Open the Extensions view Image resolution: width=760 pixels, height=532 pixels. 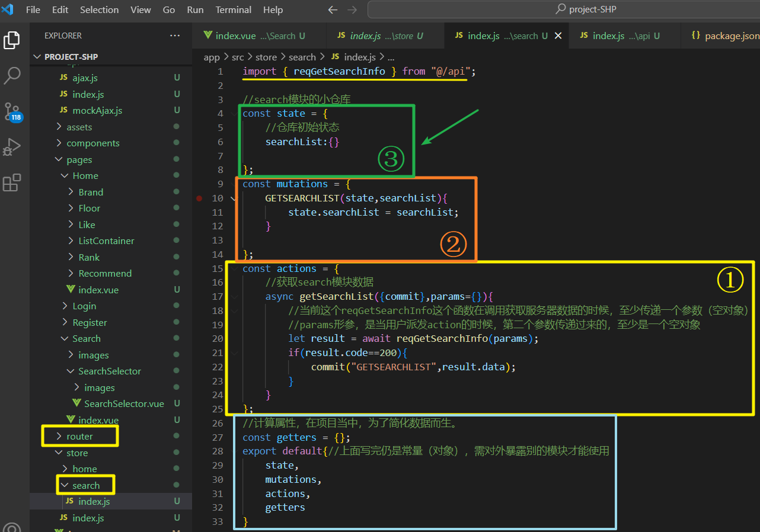click(x=12, y=182)
